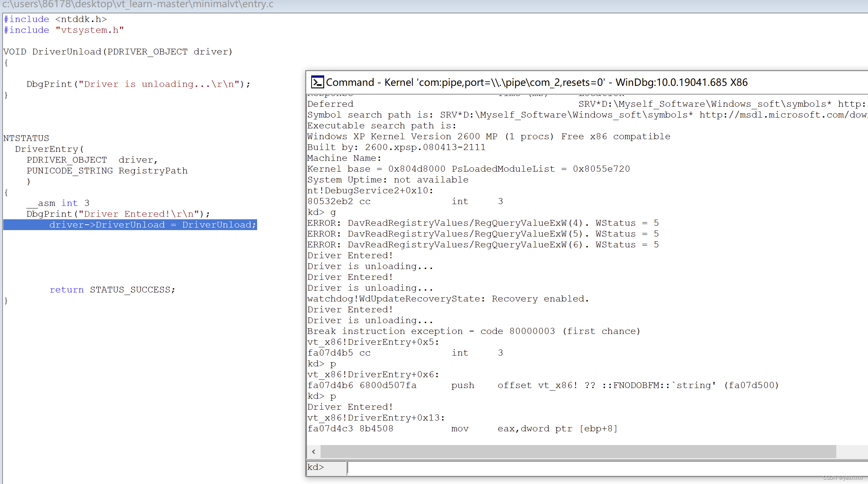Viewport: 868px width, 484px height.
Task: Click the return STATUS_SUCCESS line
Action: tap(112, 290)
